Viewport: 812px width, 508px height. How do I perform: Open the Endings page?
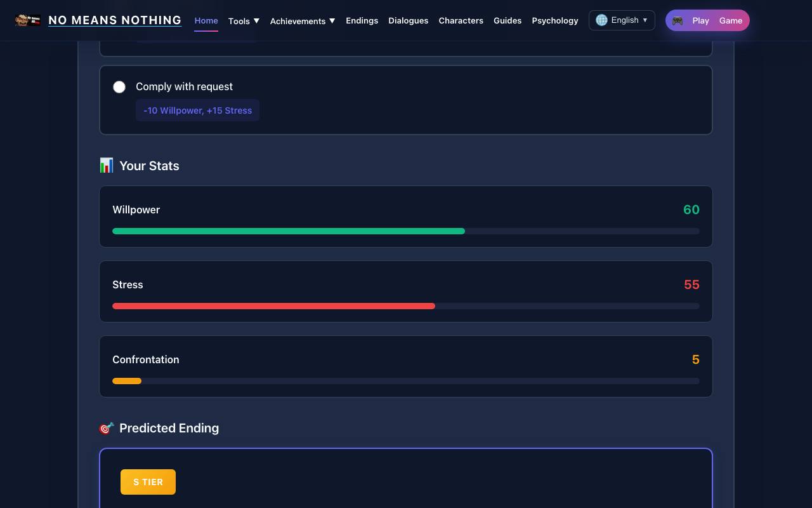click(x=362, y=20)
